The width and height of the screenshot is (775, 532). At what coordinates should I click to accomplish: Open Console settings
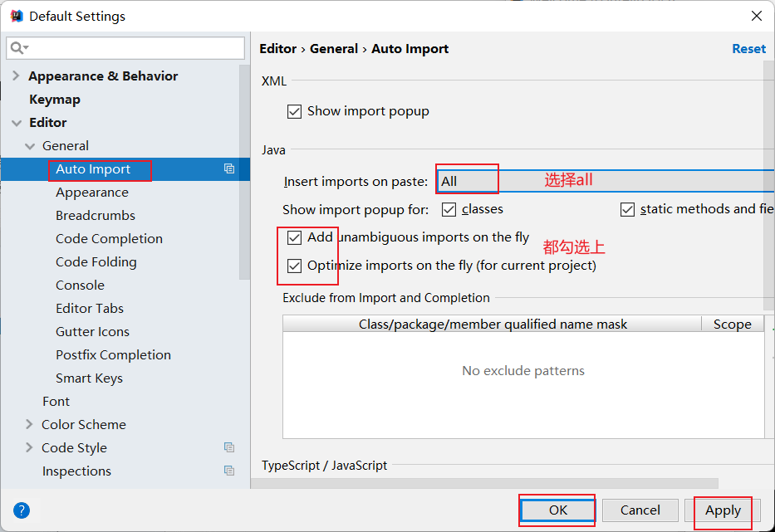tap(80, 285)
